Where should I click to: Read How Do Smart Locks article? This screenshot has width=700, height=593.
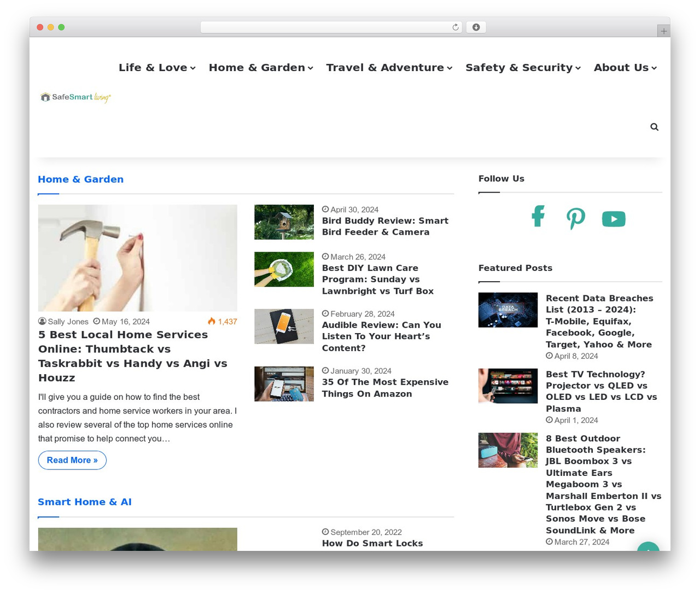pyautogui.click(x=372, y=543)
